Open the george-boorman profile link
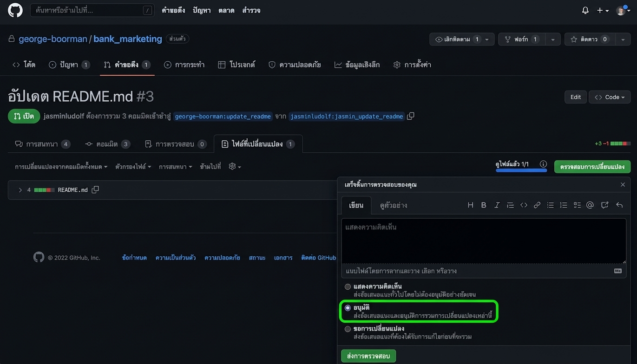Screen dimensions: 637x364 53,39
